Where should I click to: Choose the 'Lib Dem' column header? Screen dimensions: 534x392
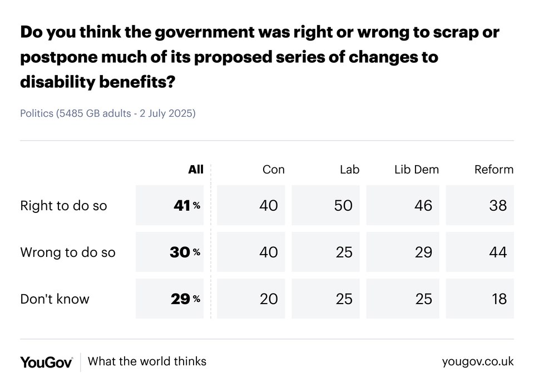tap(416, 170)
